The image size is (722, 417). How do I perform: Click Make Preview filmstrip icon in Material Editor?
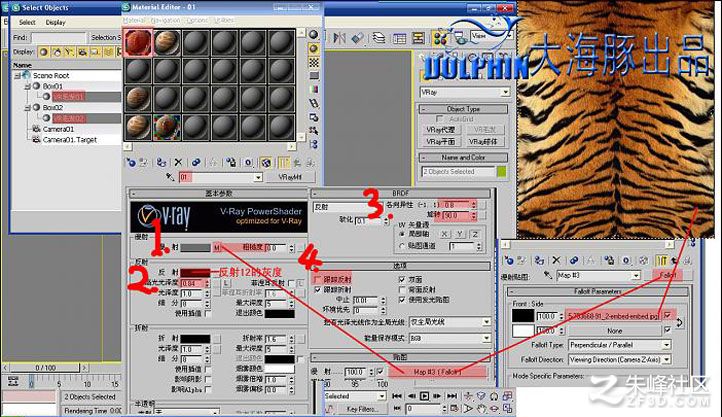(x=314, y=103)
